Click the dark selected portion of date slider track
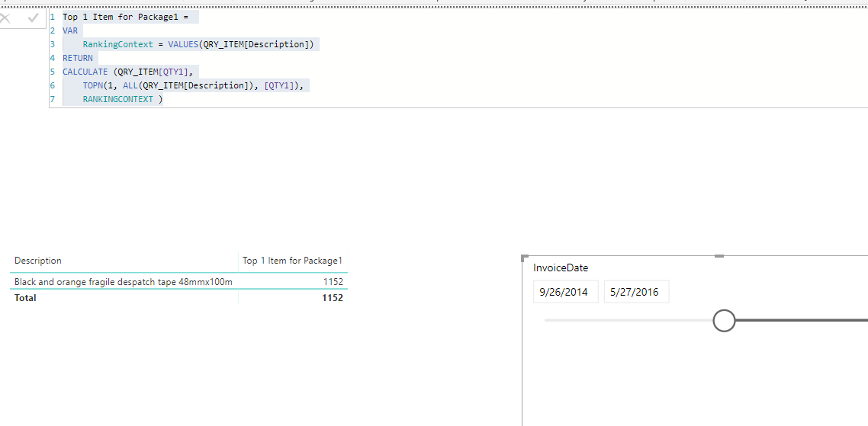Image resolution: width=868 pixels, height=426 pixels. (801, 320)
